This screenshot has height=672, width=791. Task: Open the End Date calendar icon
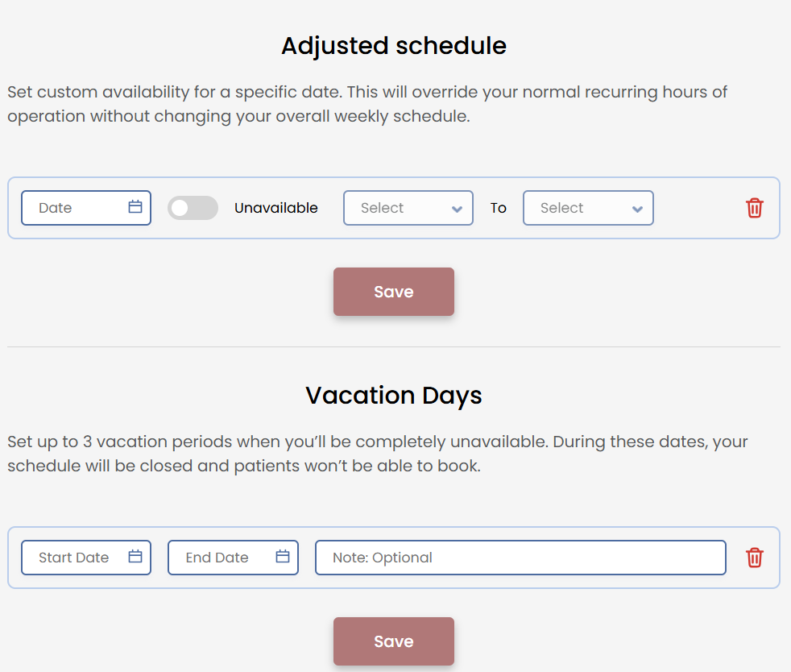click(281, 557)
